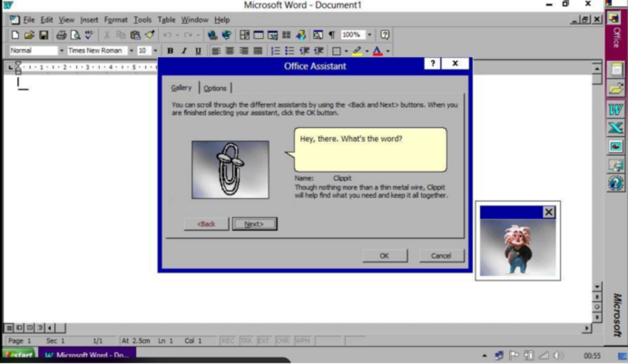Cancel the Office Assistant dialog
This screenshot has height=364, width=628.
[x=441, y=256]
